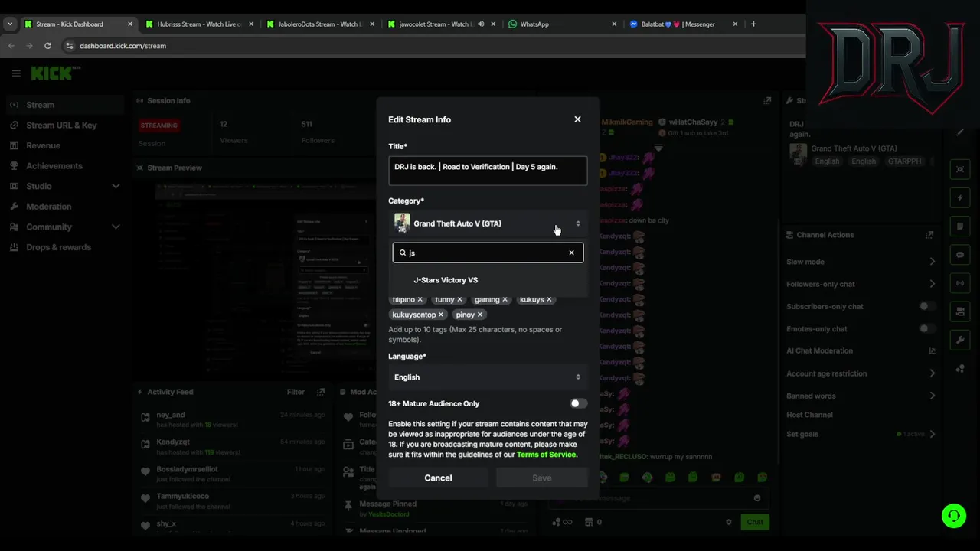
Task: Toggle Emotes-only chat switch
Action: [x=926, y=329]
